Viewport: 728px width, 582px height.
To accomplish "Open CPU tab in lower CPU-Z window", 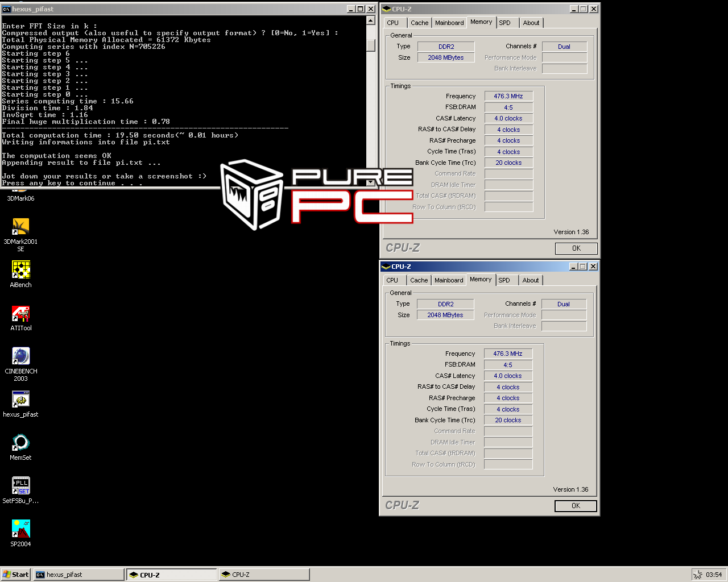I will tap(392, 280).
